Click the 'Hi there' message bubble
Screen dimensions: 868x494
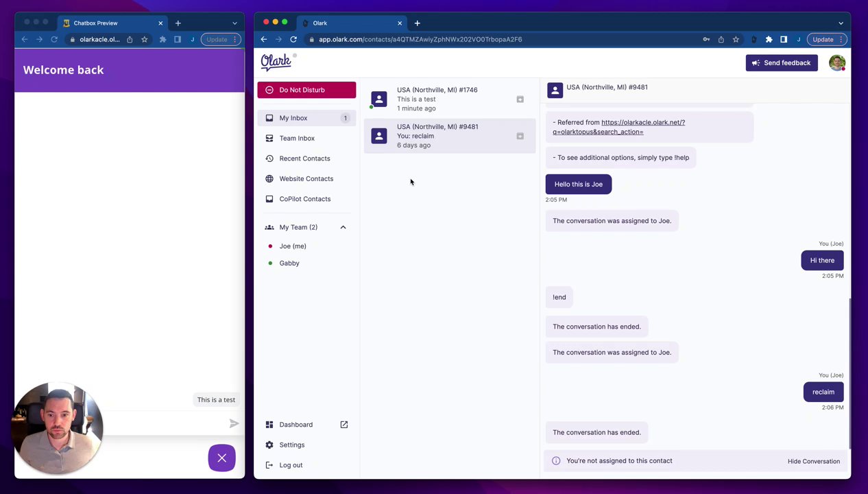point(822,260)
